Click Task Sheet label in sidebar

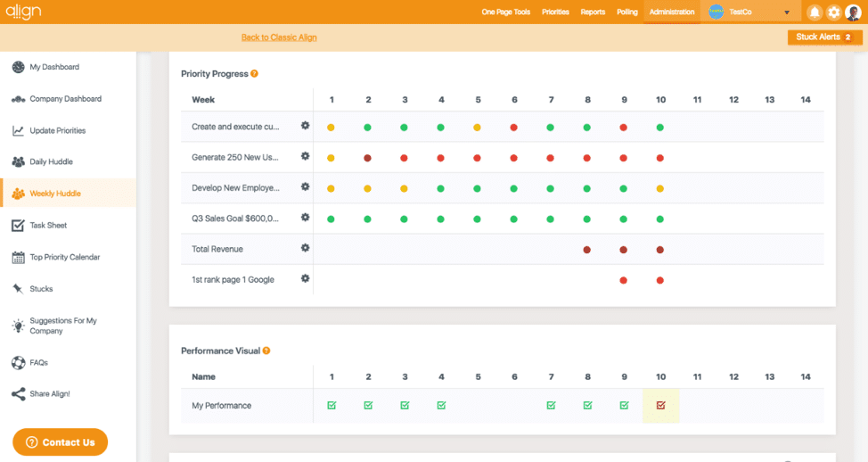(x=48, y=226)
